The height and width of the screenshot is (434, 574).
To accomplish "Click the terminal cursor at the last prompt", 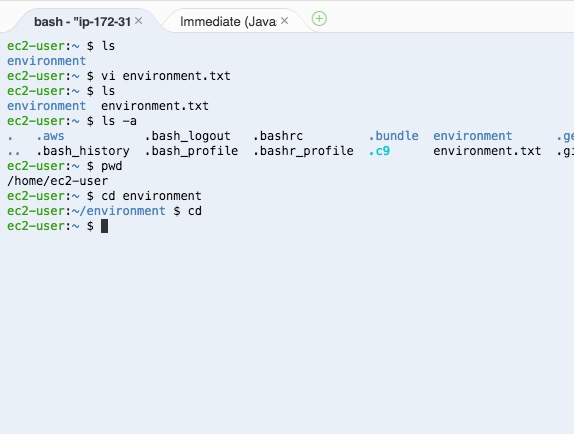I will (104, 226).
